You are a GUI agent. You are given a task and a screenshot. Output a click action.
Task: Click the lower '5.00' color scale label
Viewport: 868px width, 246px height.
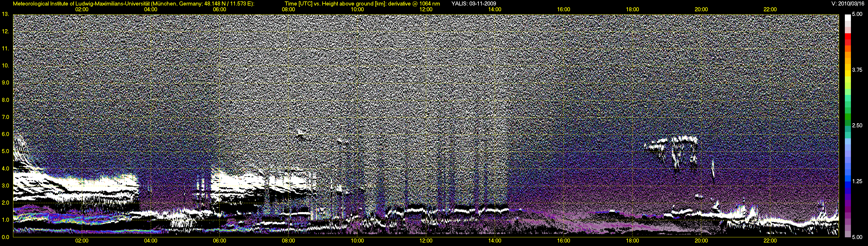[x=857, y=237]
